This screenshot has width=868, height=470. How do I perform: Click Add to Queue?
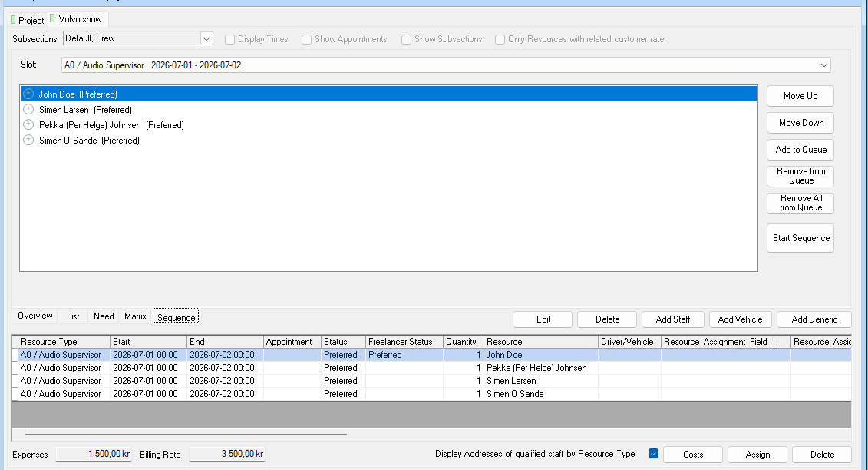800,150
